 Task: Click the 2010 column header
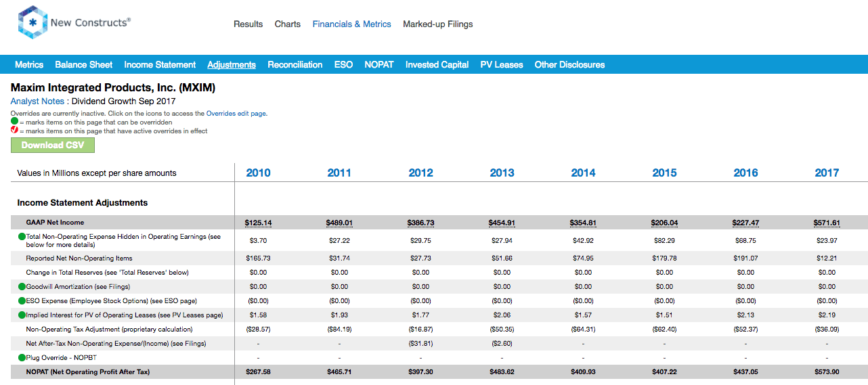[259, 173]
